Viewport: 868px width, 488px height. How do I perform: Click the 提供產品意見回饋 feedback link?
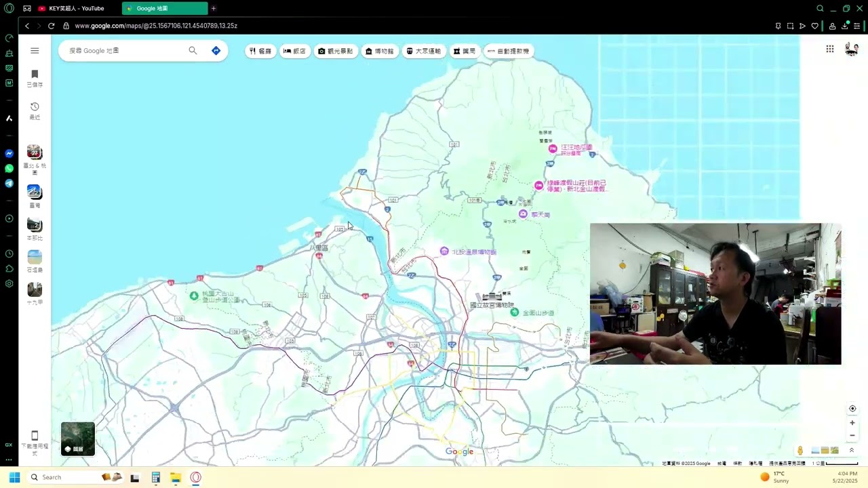click(x=787, y=464)
